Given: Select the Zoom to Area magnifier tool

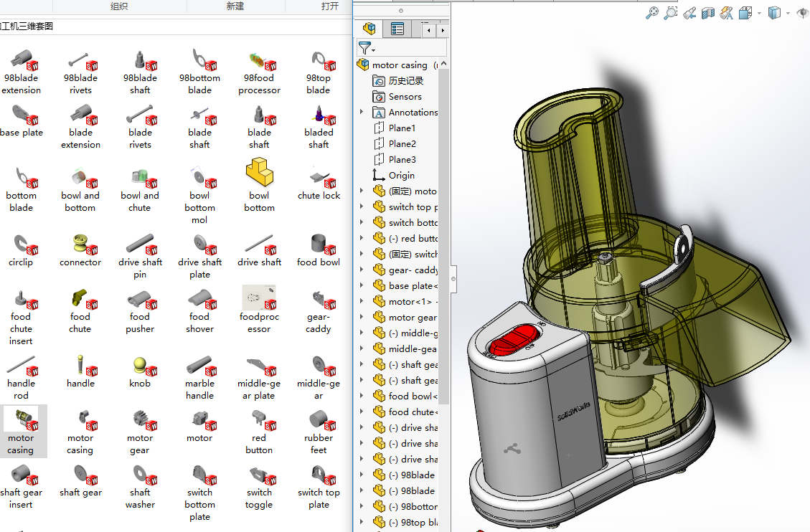Looking at the screenshot, I should point(670,13).
